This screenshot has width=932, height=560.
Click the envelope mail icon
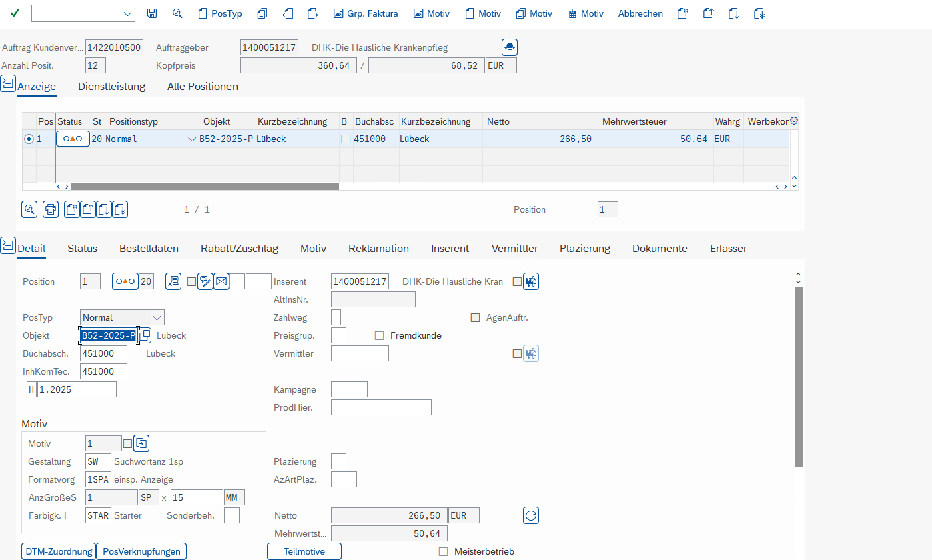coord(221,281)
